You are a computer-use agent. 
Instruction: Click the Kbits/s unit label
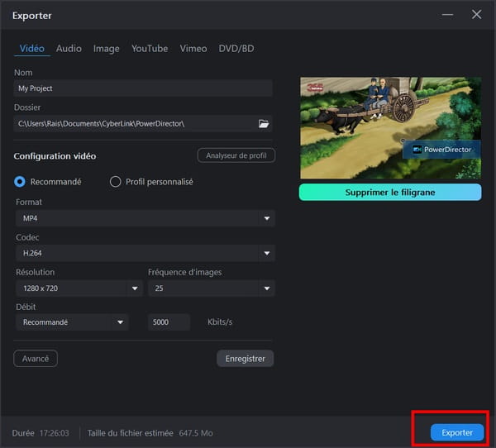point(220,322)
